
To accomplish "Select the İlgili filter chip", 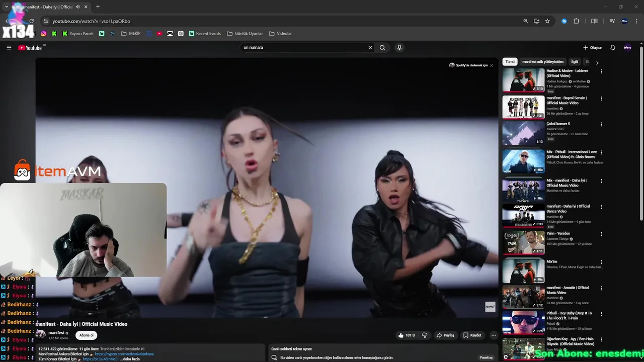I will click(x=575, y=62).
